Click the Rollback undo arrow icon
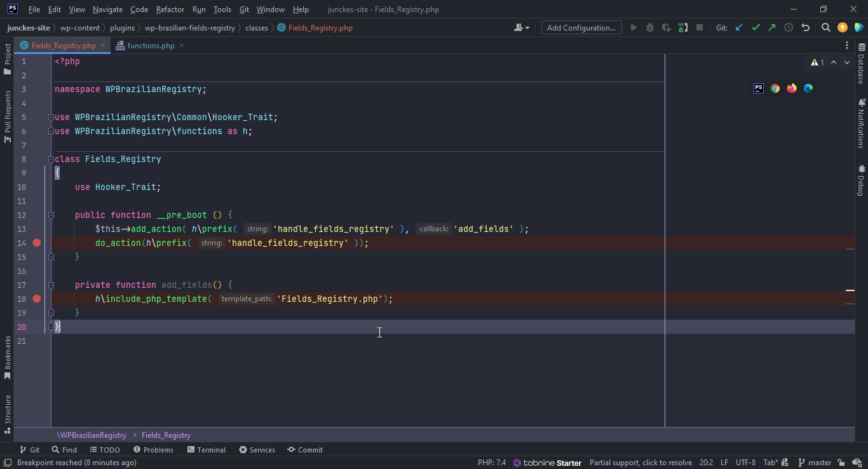This screenshot has width=868, height=469. click(x=806, y=27)
